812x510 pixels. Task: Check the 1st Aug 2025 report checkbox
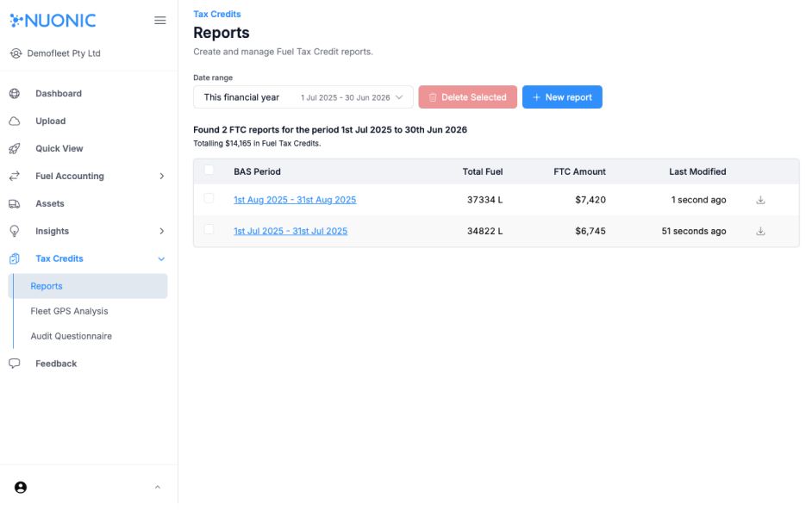pyautogui.click(x=209, y=199)
